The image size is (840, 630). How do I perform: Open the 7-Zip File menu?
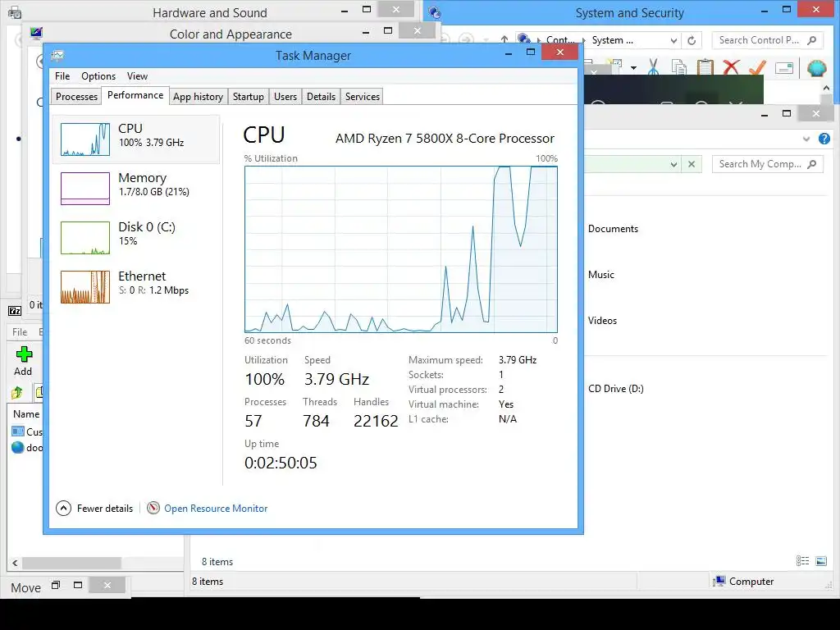tap(20, 332)
